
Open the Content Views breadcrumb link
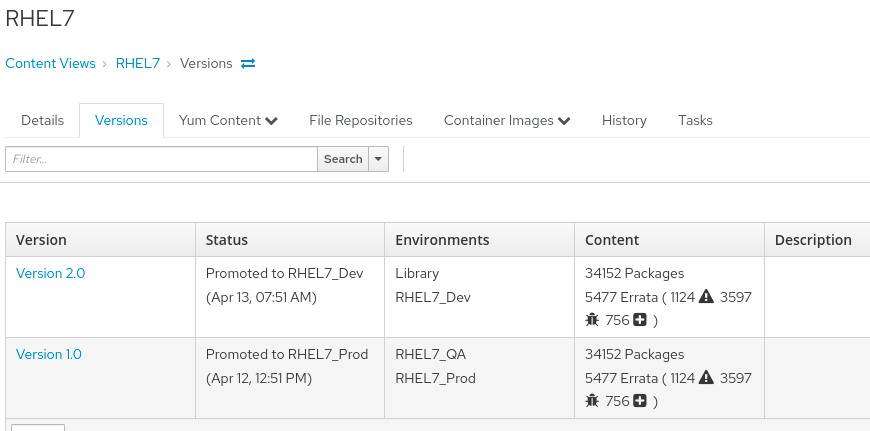tap(50, 63)
